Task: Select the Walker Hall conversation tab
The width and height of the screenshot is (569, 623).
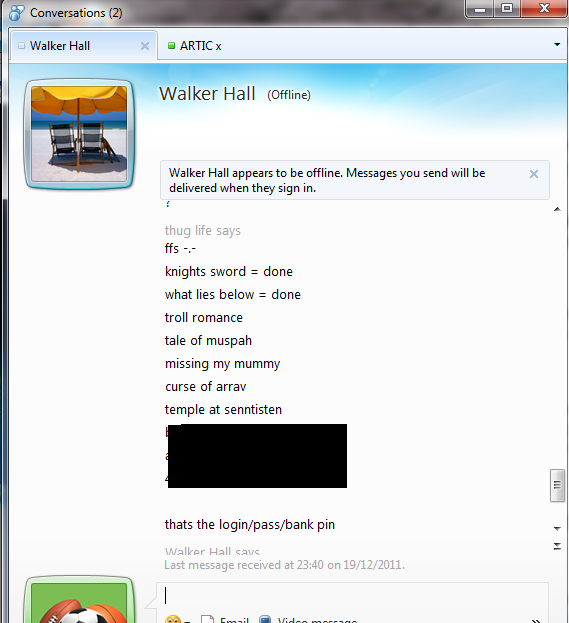Action: coord(60,46)
